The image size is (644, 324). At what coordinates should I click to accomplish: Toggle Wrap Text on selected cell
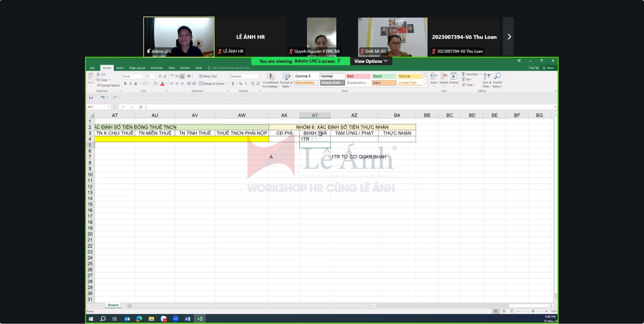click(208, 76)
